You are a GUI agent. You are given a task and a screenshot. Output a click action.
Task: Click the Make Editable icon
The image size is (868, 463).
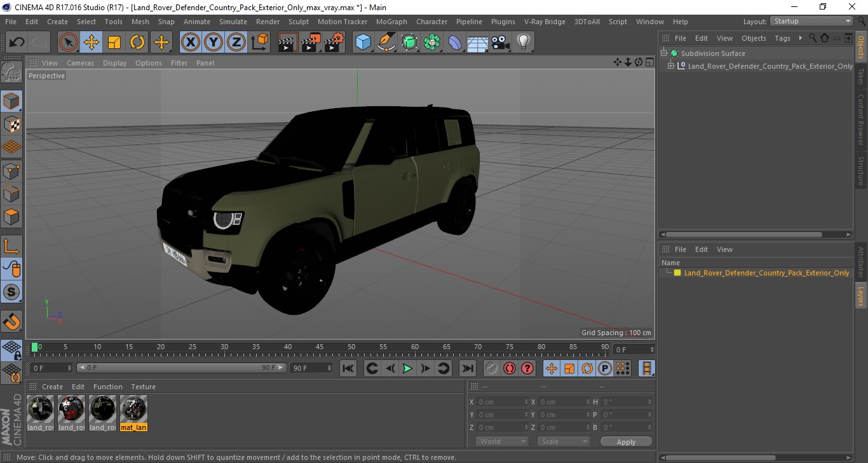pyautogui.click(x=11, y=72)
